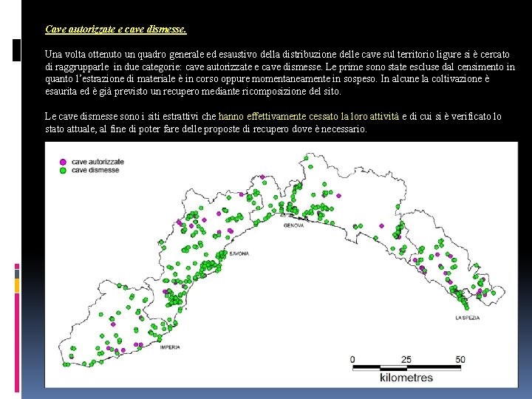Click the paragraph starting 'Una volta ottenuto un quadro'

click(x=280, y=72)
